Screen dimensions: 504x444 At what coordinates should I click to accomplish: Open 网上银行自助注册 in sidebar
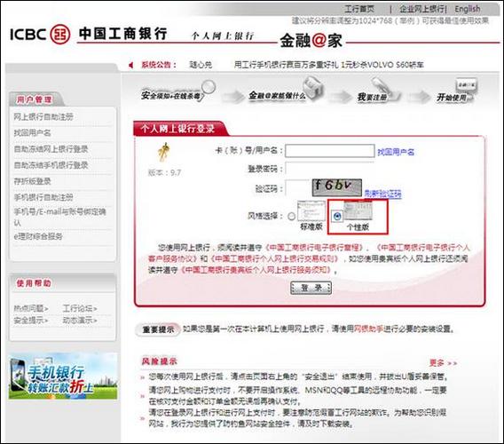point(43,117)
